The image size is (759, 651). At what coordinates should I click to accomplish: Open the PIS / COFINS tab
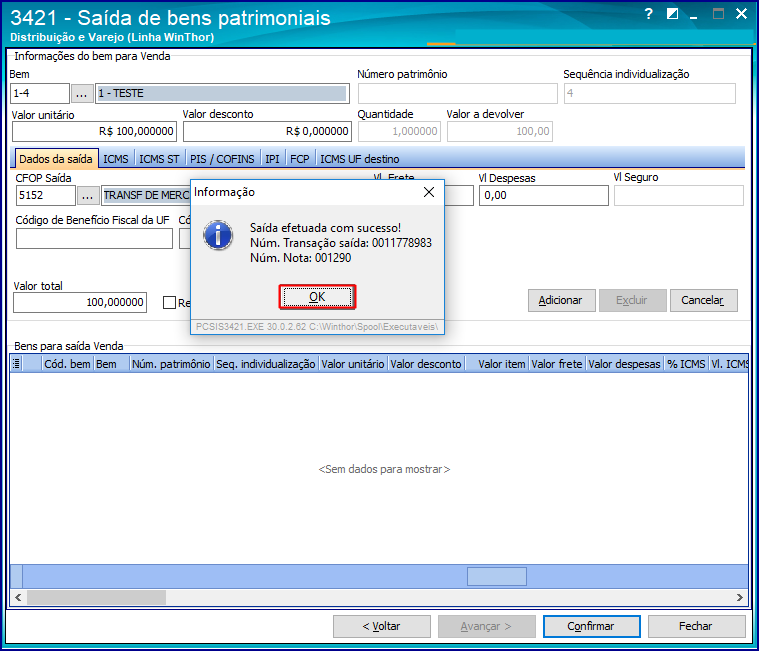click(x=222, y=159)
